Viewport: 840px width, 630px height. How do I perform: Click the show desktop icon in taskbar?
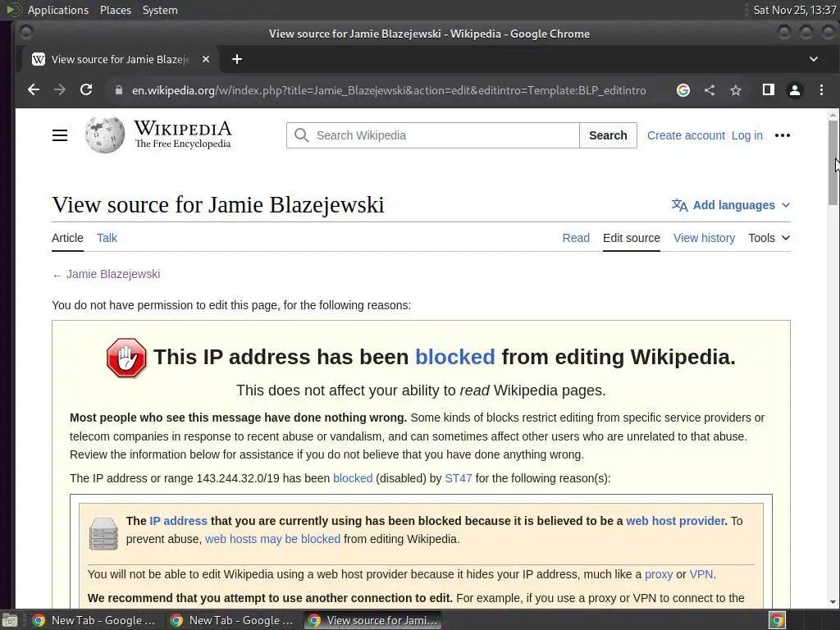tap(9, 620)
